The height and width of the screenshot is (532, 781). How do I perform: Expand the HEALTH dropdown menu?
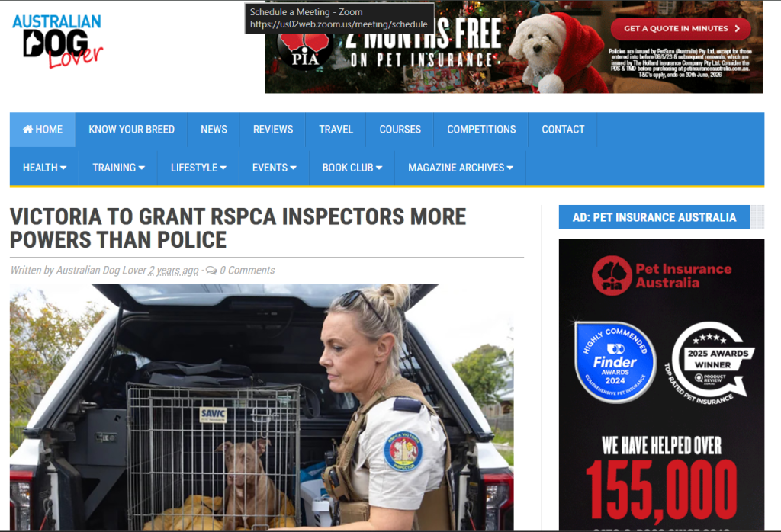pyautogui.click(x=44, y=168)
